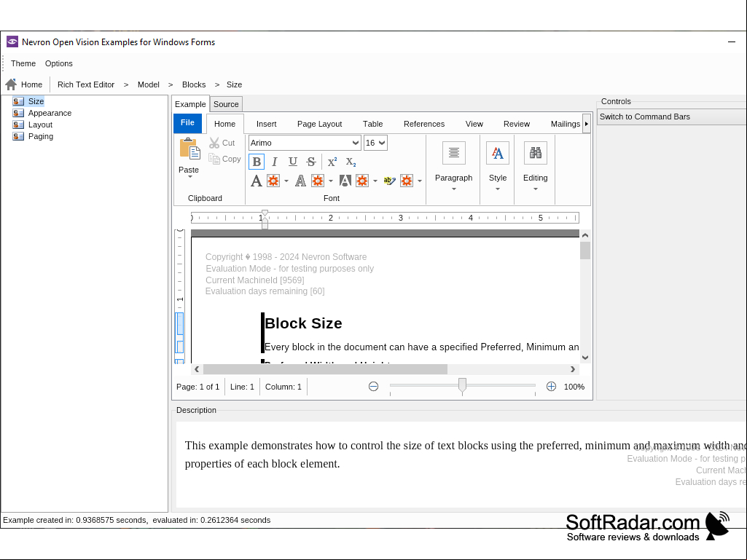Click the Cut scissors icon
This screenshot has width=747, height=560.
[x=214, y=143]
